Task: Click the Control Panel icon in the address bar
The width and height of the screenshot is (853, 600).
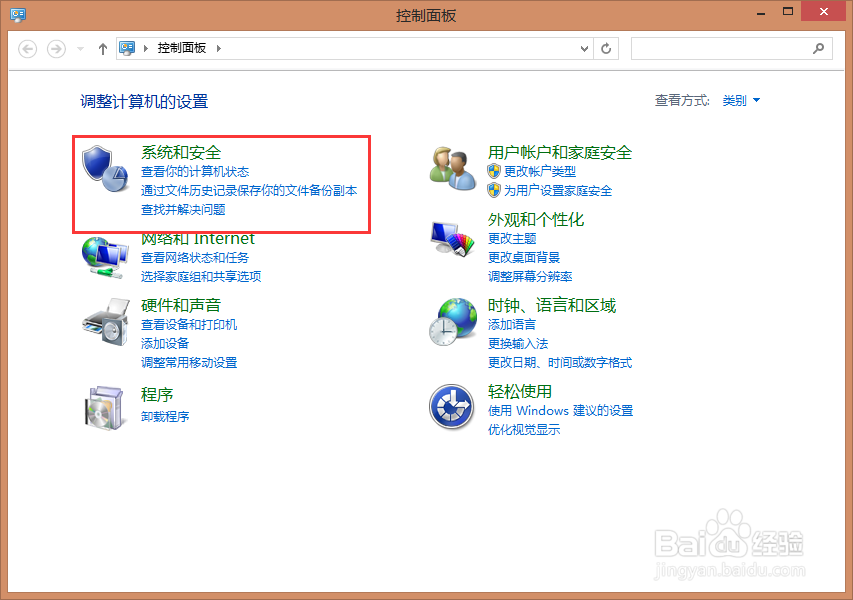Action: [126, 47]
